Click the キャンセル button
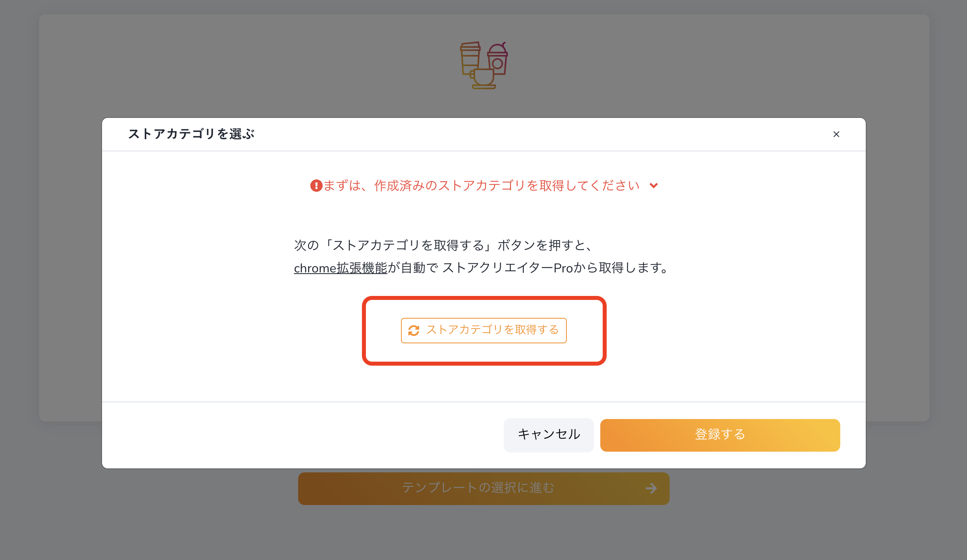The image size is (967, 560). [548, 435]
